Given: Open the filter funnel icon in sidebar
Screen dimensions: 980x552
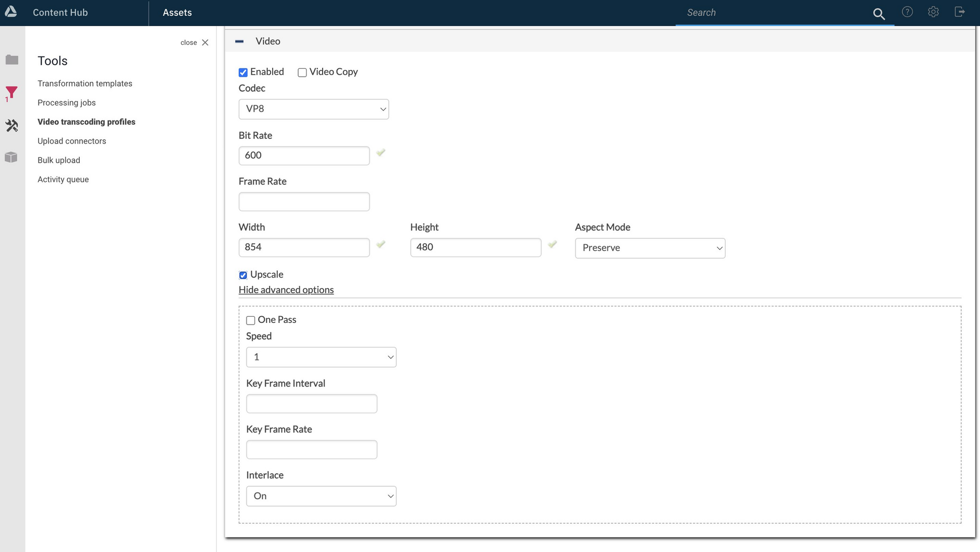Looking at the screenshot, I should (11, 93).
